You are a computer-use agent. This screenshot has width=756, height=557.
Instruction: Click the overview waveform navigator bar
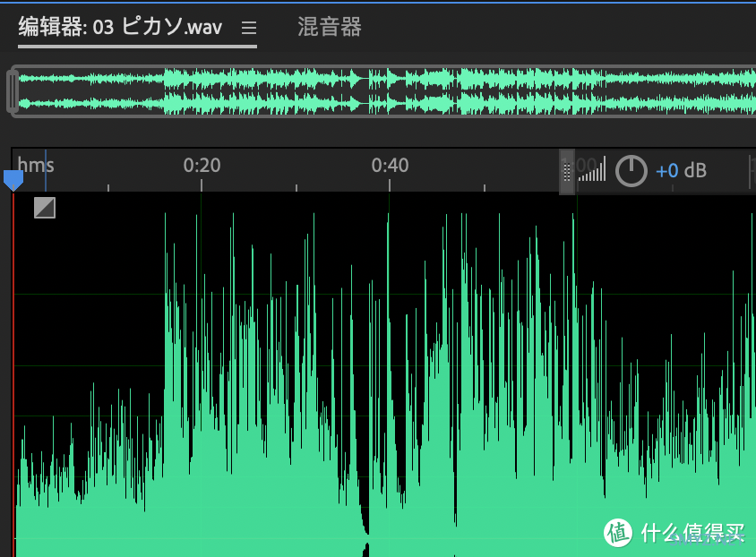[383, 91]
